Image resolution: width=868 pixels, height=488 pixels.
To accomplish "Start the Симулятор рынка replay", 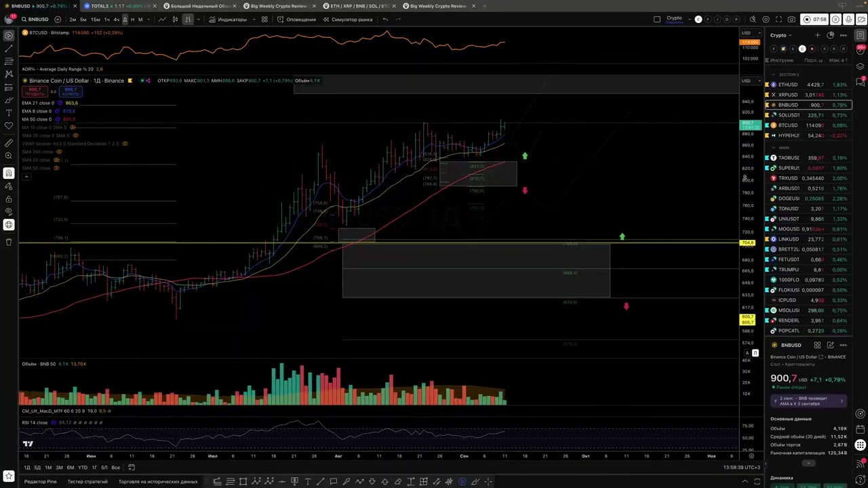I will [347, 20].
